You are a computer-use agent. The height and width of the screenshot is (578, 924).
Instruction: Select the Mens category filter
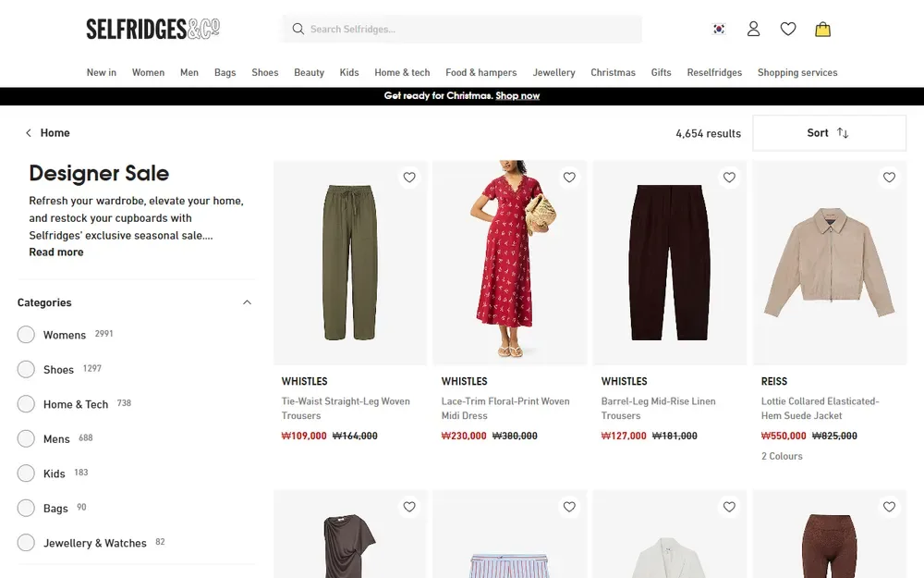26,438
